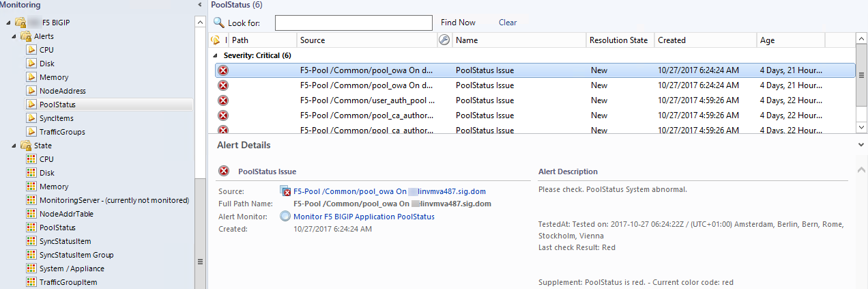Open the F5-Pool /Common/pool_owa source link
The image size is (868, 289).
click(x=390, y=191)
